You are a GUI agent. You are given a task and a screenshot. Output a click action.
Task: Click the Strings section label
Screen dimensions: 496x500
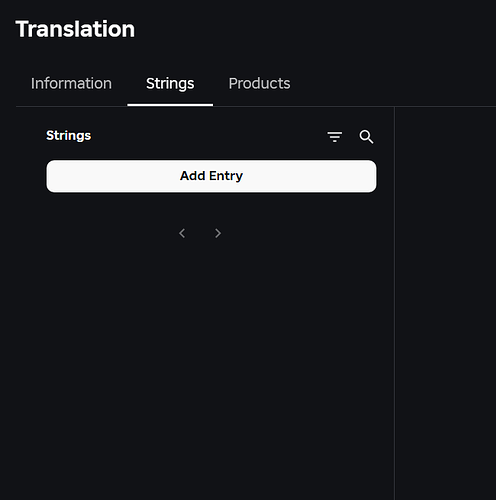(69, 136)
